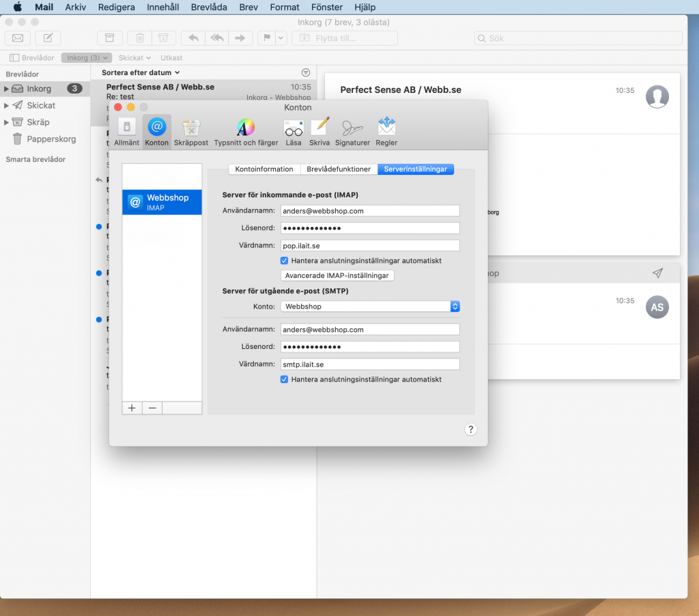Open the Allmänt preferences pane
Viewport: 699px width, 616px height.
point(126,132)
